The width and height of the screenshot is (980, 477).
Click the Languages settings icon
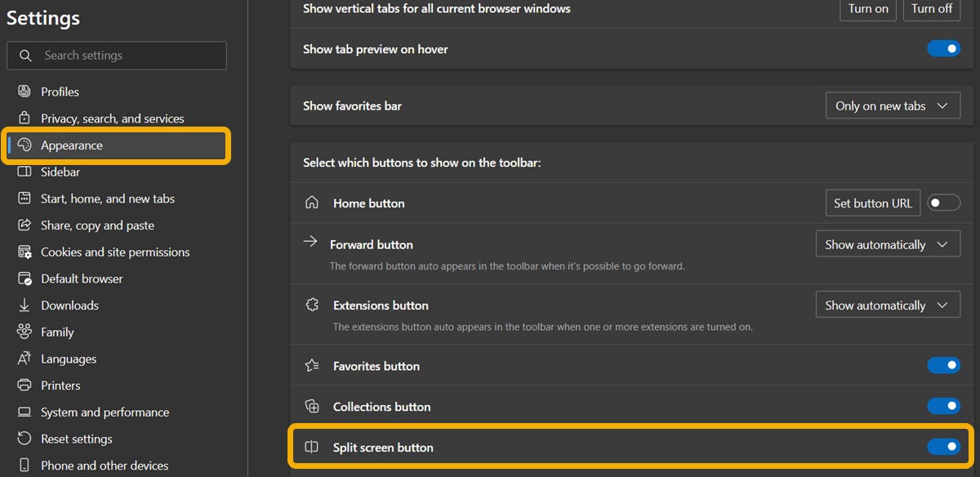pyautogui.click(x=23, y=359)
